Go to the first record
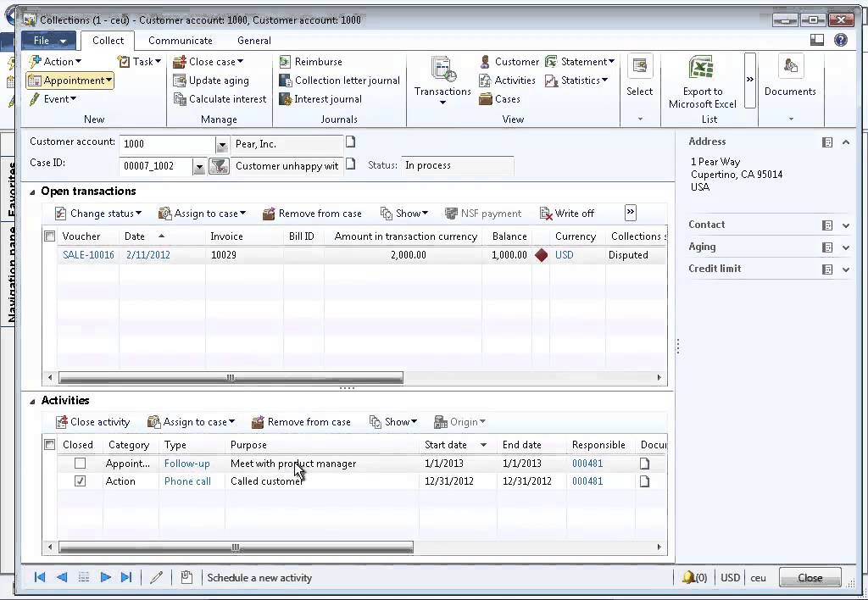 pos(40,577)
